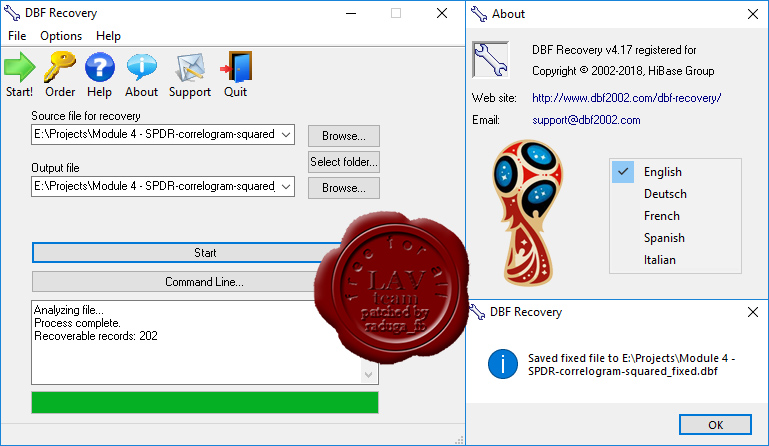Close the DBF Recovery message dialog
Viewport: 769px width, 446px height.
pos(753,312)
